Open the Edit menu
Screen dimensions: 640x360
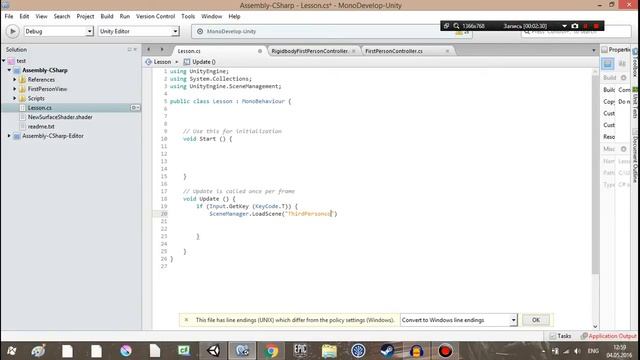pos(24,16)
